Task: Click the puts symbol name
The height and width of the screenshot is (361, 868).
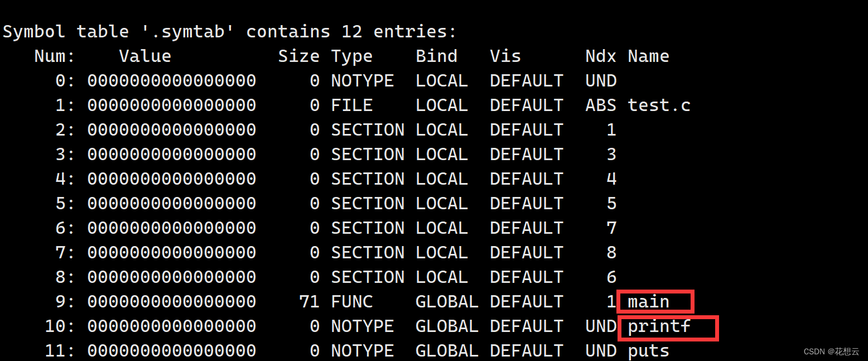Action: 648,351
